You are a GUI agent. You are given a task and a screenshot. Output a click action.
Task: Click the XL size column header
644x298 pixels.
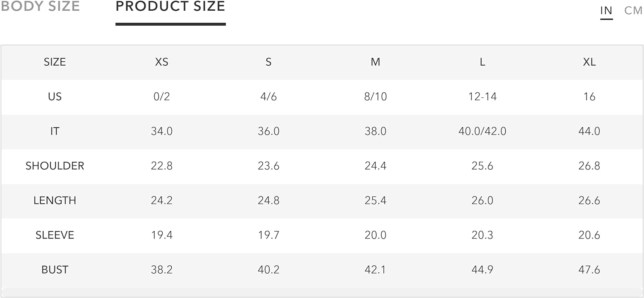(x=589, y=62)
